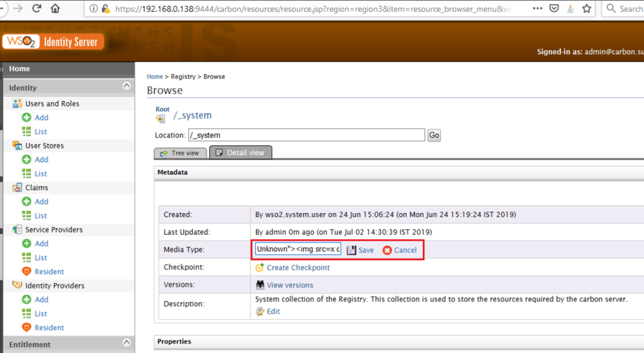Select the Detail view tab

coord(241,153)
